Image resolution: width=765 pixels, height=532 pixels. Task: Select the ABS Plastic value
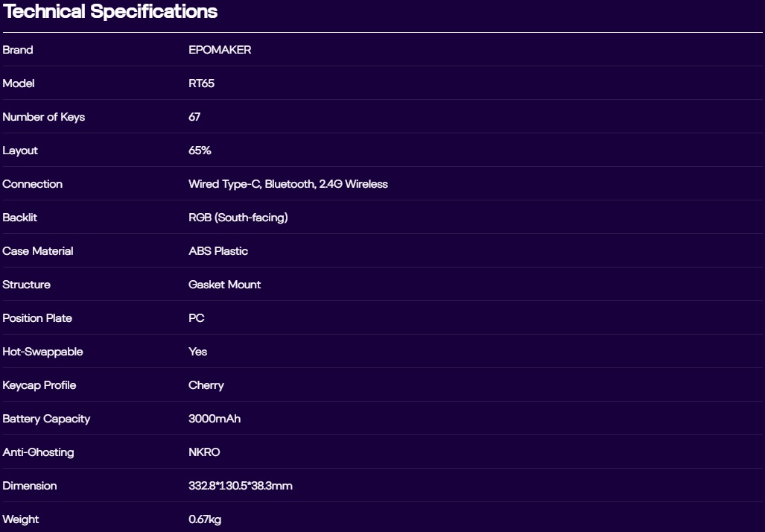(x=218, y=251)
